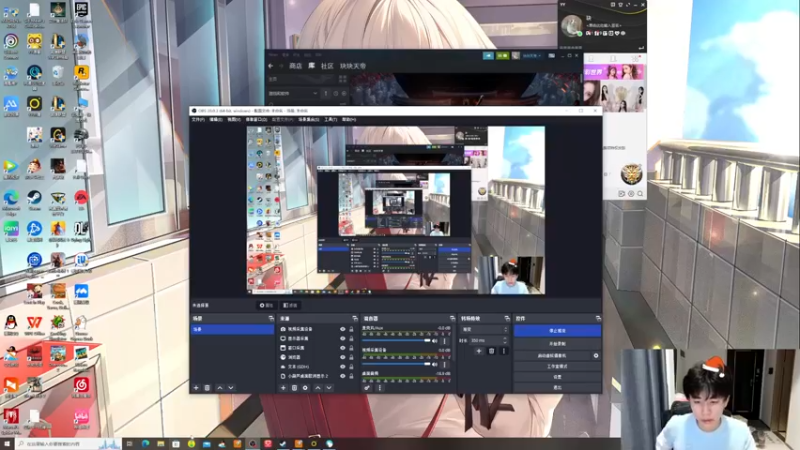Move the selected source down in Sources
Viewport: 800px width, 450px height.
(x=329, y=388)
